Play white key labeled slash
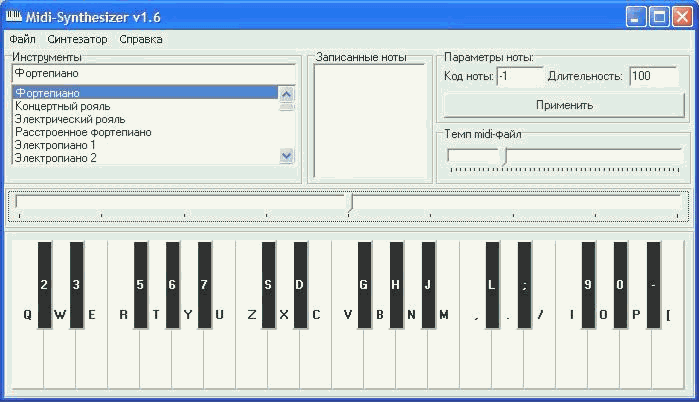The width and height of the screenshot is (699, 402). (539, 357)
